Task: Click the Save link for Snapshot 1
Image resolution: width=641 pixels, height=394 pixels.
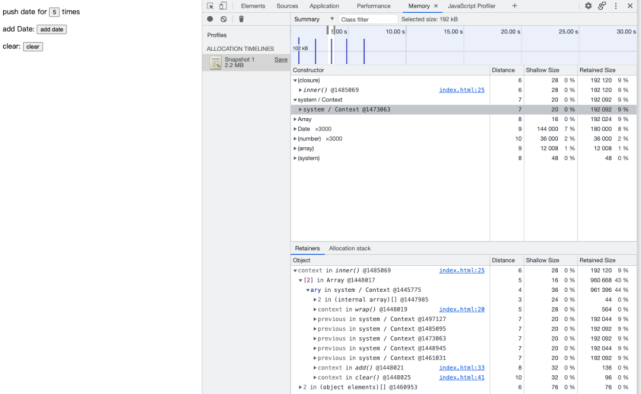Action: 281,60
